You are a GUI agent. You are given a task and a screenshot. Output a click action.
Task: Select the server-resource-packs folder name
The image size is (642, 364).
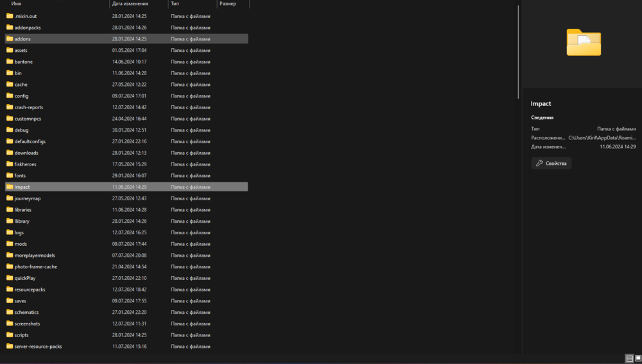[38, 347]
